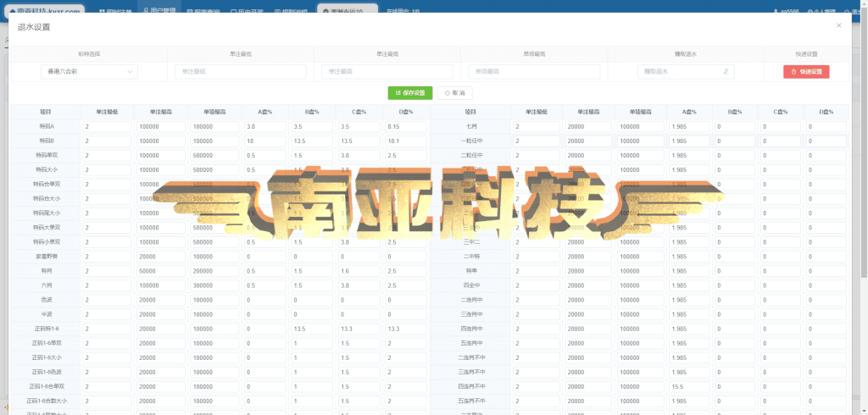
Task: Click the 特码合单双 row label
Action: pyautogui.click(x=46, y=184)
